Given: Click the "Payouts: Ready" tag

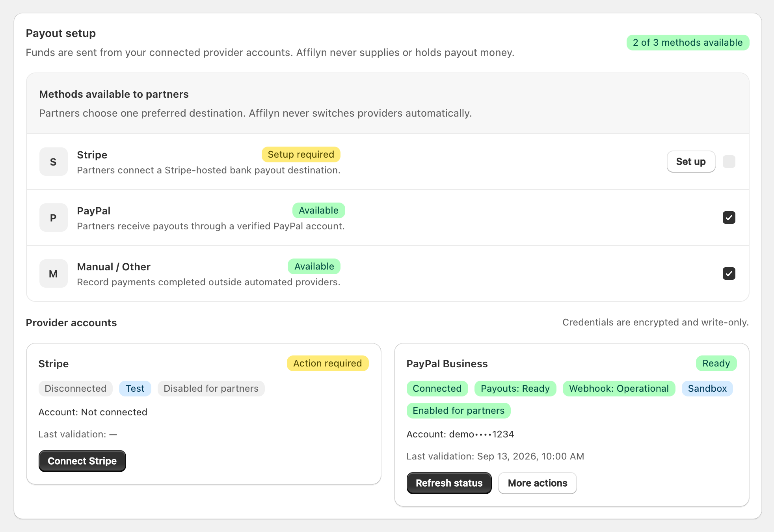Looking at the screenshot, I should (x=515, y=389).
